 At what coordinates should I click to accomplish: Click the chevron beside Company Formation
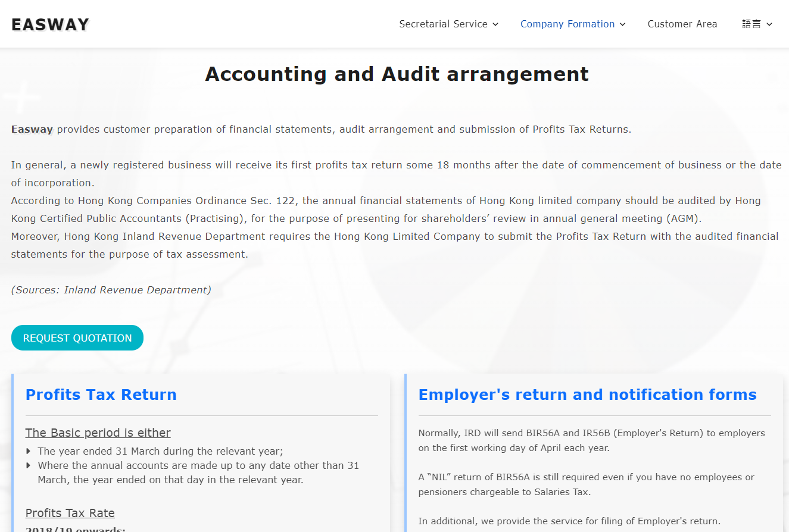click(x=623, y=24)
